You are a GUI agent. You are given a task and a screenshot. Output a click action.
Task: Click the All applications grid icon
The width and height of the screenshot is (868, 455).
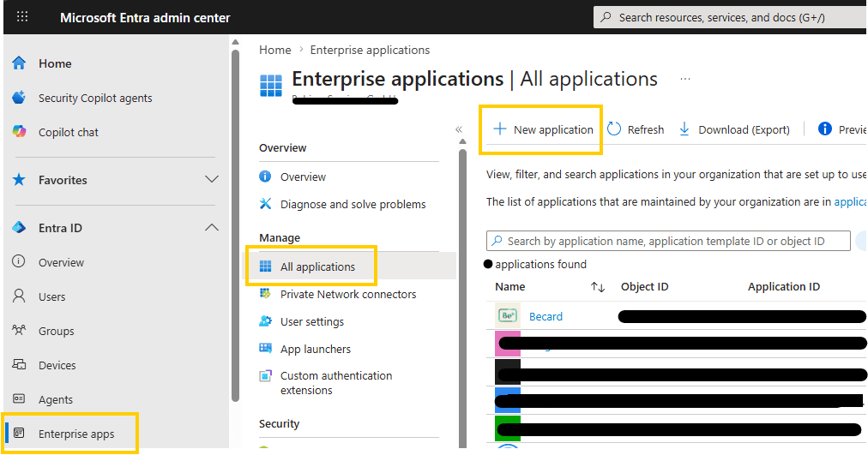(266, 266)
